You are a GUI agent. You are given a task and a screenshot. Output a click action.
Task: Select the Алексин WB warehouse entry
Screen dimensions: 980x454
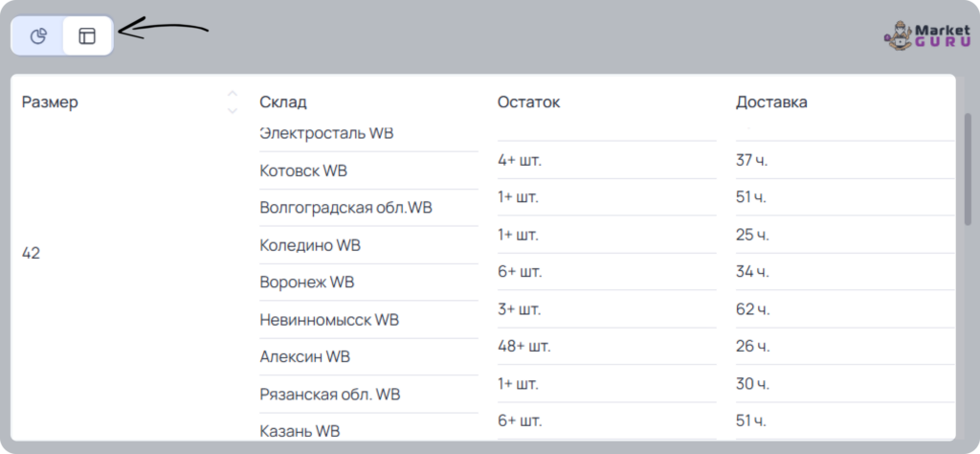[305, 357]
